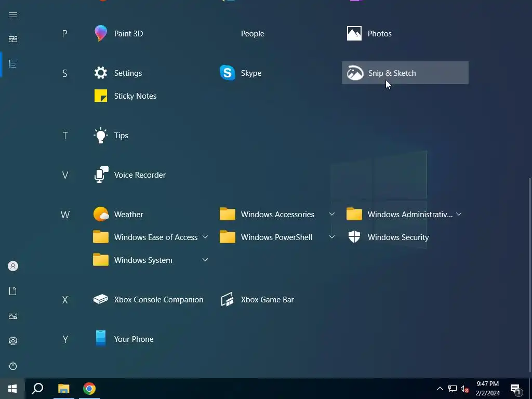Click the Windows Administrative Tools folder icon
This screenshot has height=399, width=532.
click(354, 214)
